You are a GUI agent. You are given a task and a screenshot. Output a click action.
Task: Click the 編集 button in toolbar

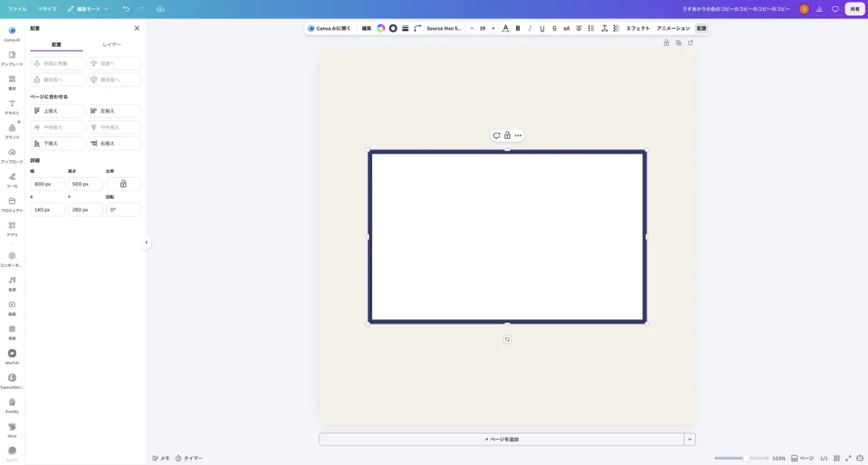tap(366, 28)
